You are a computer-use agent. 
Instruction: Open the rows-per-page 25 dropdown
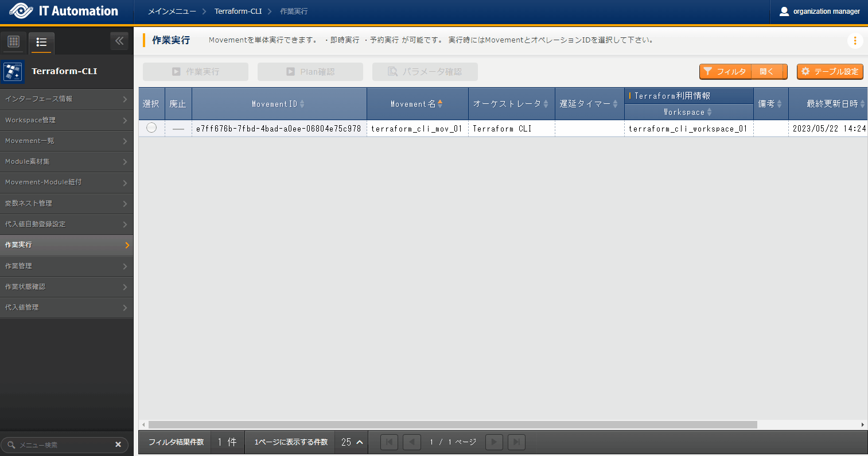pos(352,442)
